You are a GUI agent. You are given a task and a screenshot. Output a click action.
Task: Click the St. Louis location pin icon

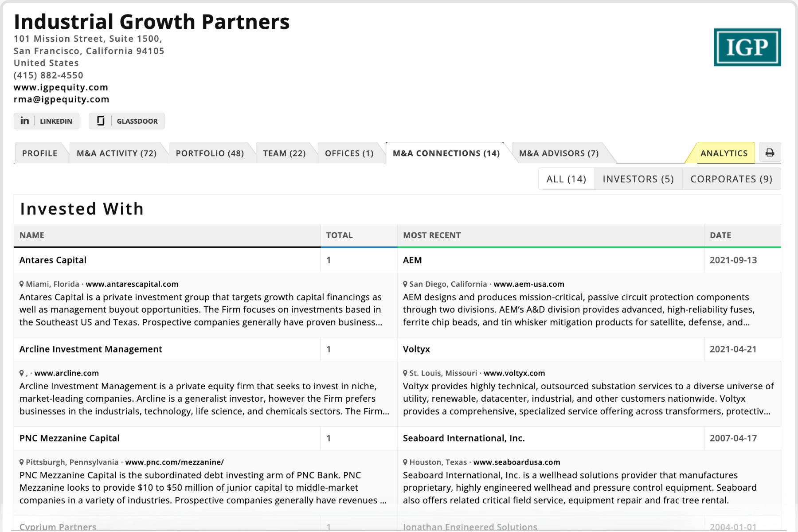[x=405, y=373]
